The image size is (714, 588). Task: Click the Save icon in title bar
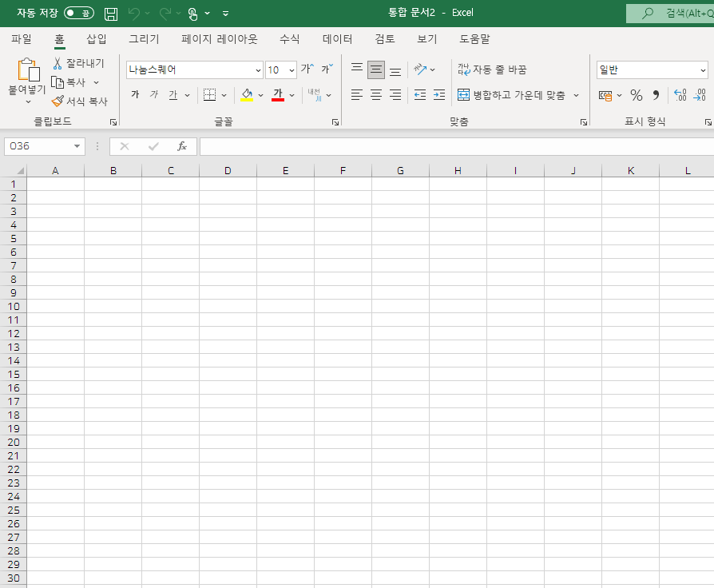111,14
